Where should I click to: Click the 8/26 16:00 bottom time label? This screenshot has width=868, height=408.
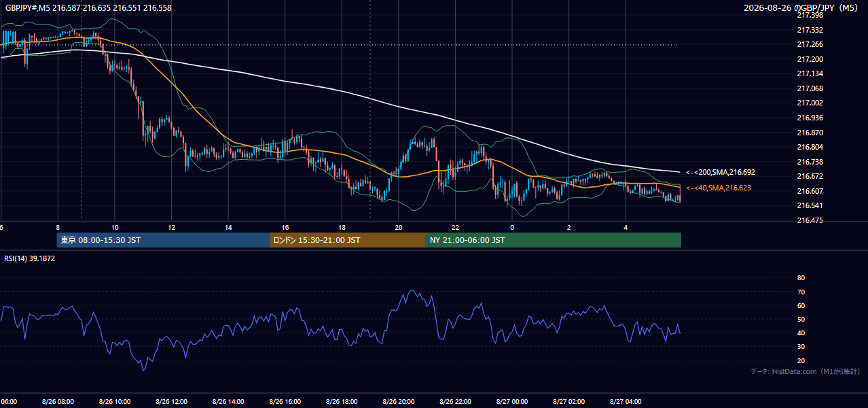285,401
